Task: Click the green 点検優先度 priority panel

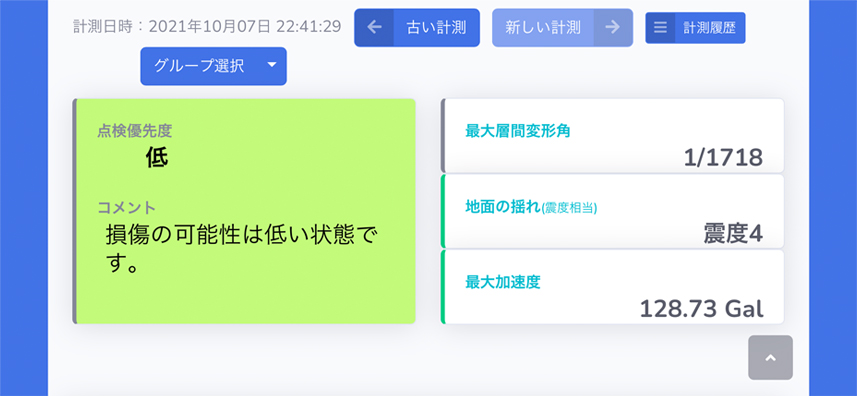Action: click(x=244, y=211)
